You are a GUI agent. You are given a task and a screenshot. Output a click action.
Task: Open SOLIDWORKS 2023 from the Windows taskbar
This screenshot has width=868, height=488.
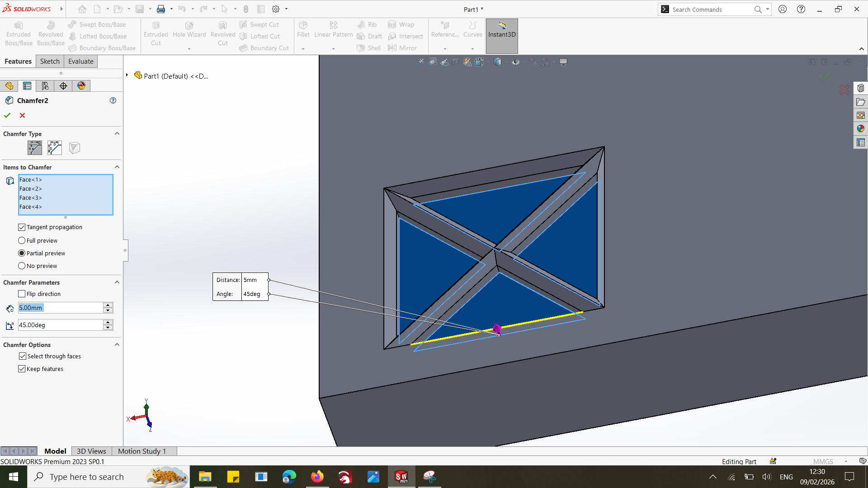click(x=401, y=477)
